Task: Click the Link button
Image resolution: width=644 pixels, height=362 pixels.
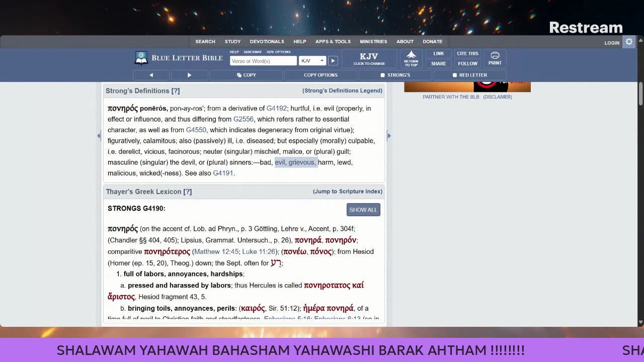Action: [x=439, y=53]
